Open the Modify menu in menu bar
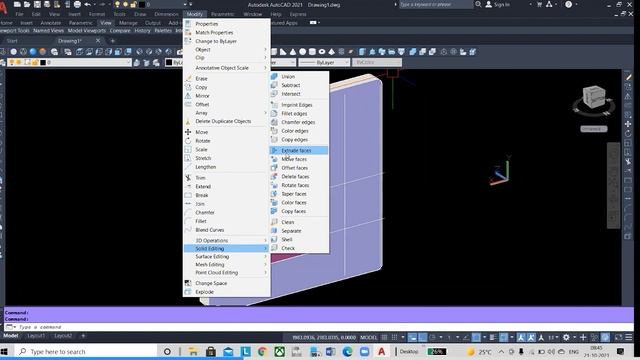This screenshot has height=360, width=640. (195, 14)
